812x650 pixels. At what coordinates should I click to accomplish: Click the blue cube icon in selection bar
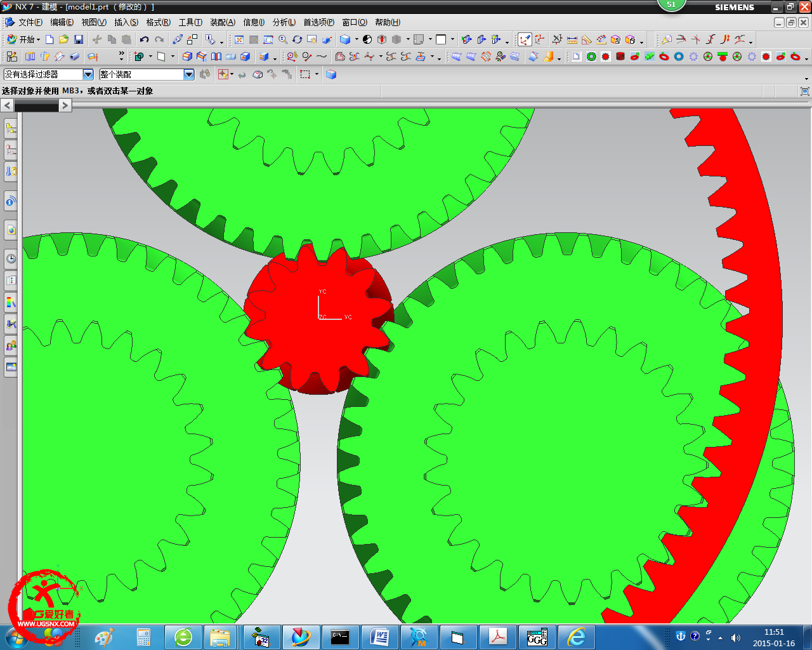pos(331,74)
